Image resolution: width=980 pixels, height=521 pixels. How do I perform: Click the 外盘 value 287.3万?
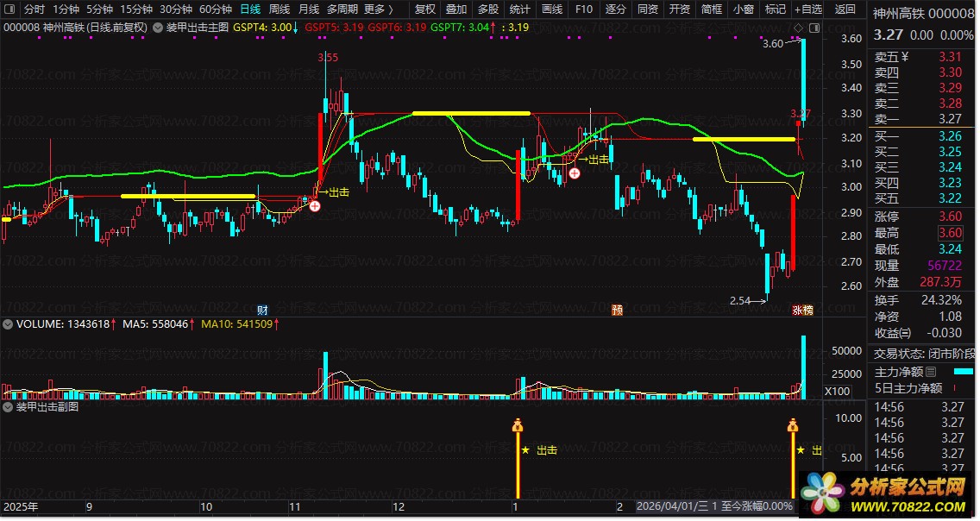tap(940, 282)
